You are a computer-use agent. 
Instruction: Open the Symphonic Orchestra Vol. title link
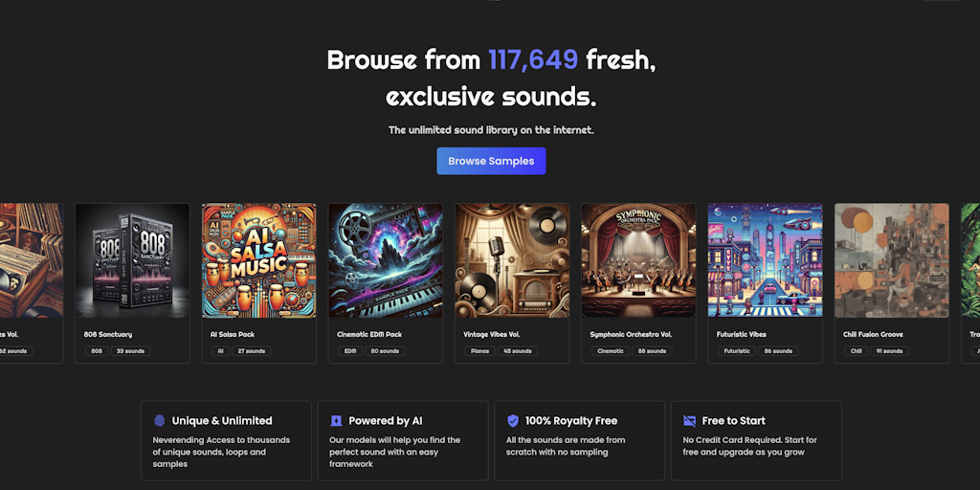[x=631, y=335]
